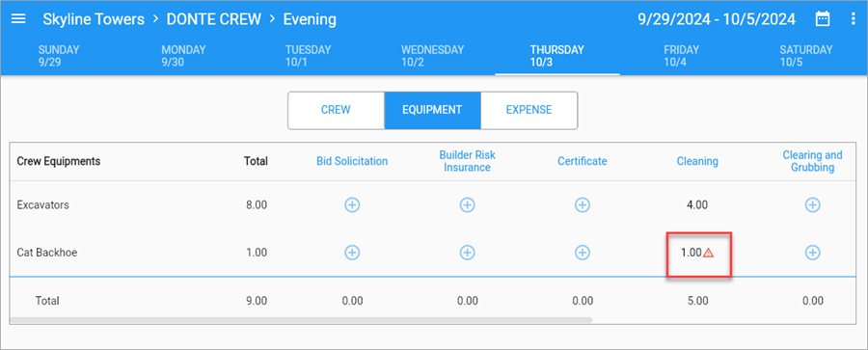Select the Cat Backhoe row label
Screen dimensions: 868x350
(47, 253)
